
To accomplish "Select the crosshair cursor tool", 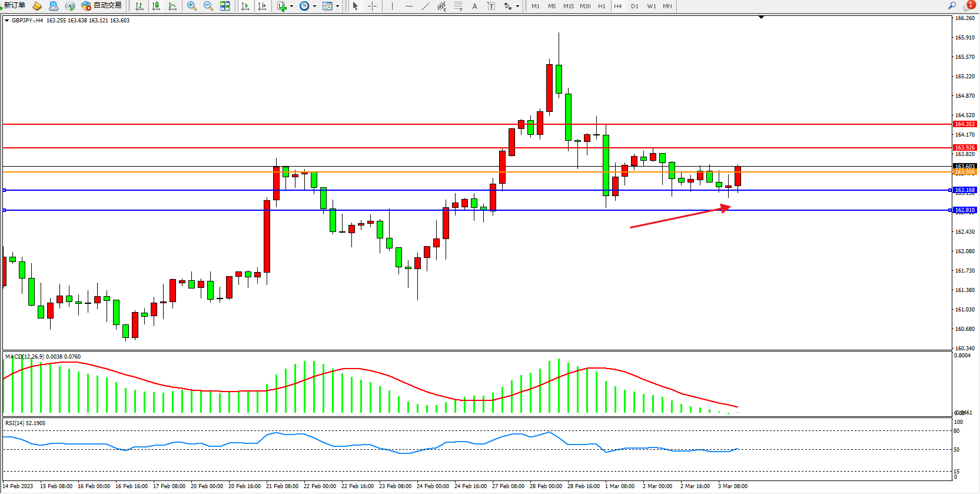I will pos(373,6).
